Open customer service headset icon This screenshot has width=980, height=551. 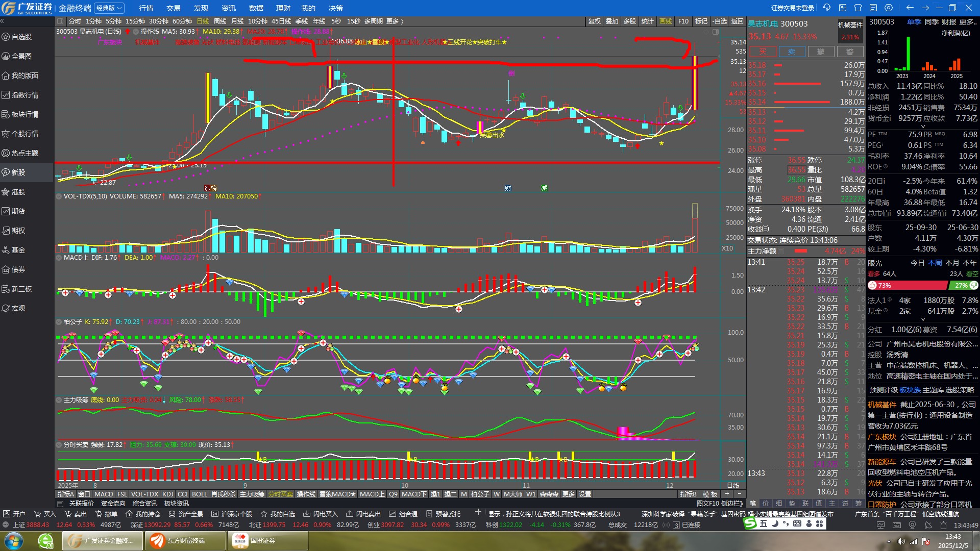pos(827,8)
